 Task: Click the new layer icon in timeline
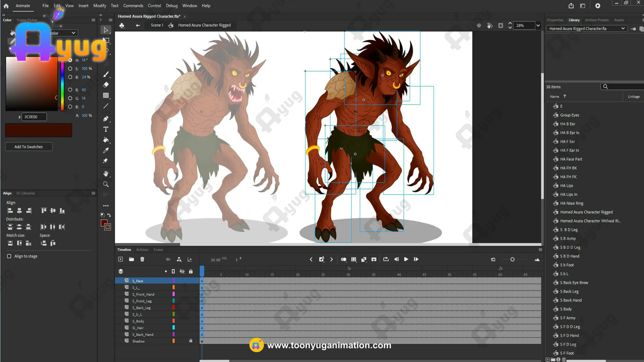(120, 259)
